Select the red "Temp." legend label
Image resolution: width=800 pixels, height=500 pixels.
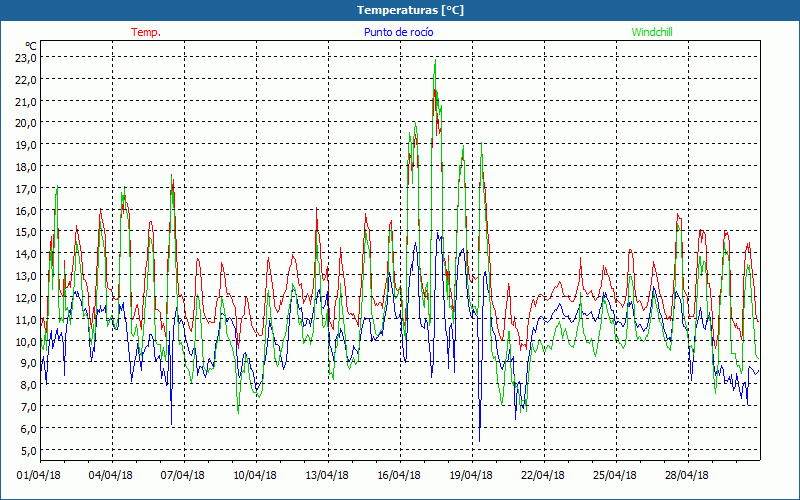point(146,32)
